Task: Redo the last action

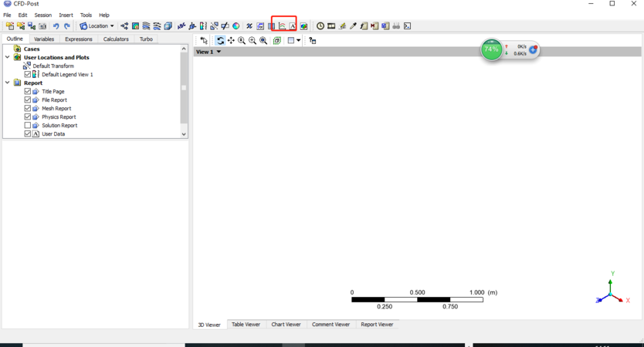Action: coord(67,26)
